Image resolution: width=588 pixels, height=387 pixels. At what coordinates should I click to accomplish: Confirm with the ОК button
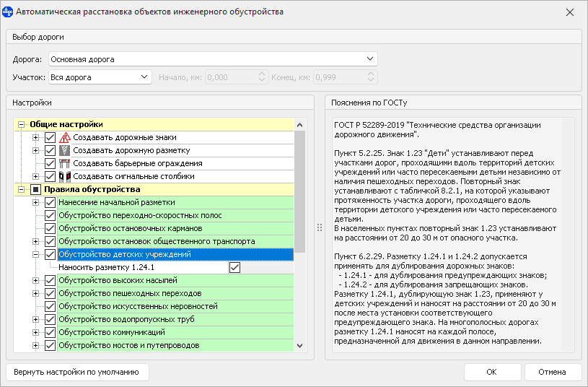492,372
